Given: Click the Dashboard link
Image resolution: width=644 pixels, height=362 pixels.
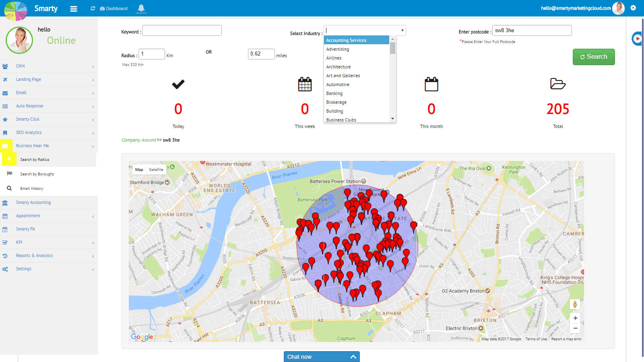Looking at the screenshot, I should coord(114,8).
